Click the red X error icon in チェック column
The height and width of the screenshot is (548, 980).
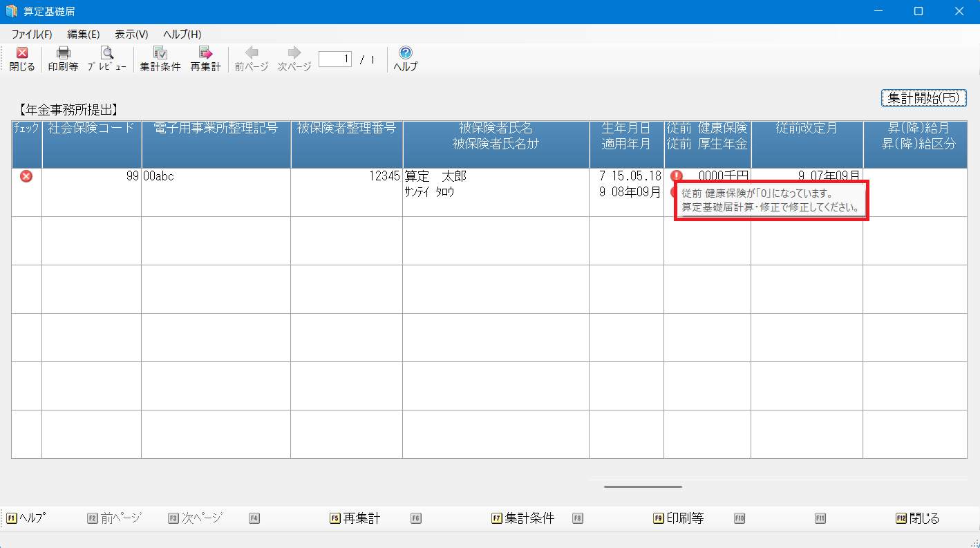(x=26, y=176)
